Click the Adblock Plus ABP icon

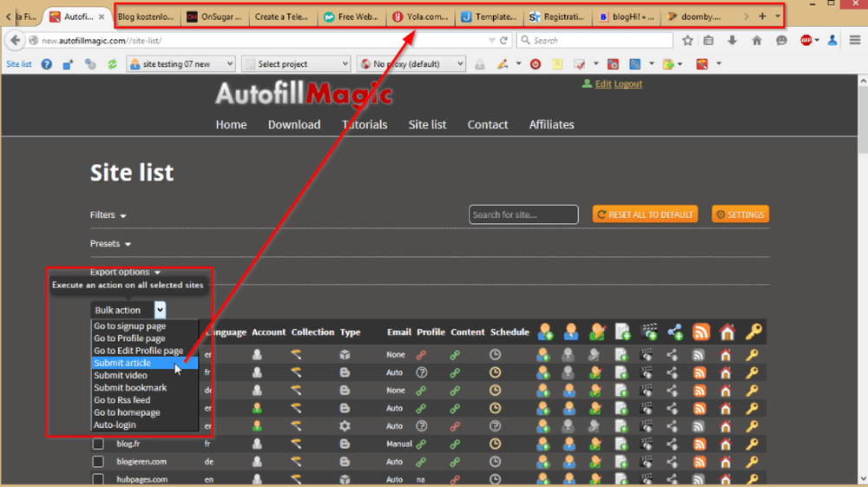806,41
